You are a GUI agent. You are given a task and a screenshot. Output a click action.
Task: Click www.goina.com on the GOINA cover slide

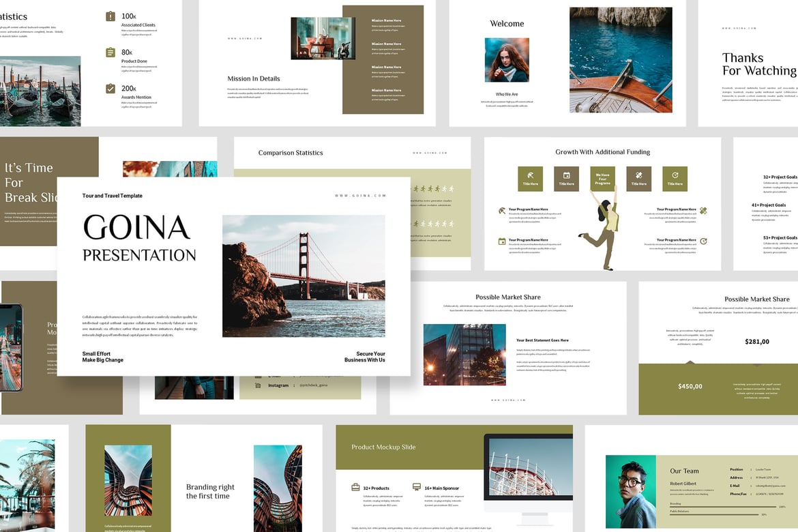click(x=360, y=196)
